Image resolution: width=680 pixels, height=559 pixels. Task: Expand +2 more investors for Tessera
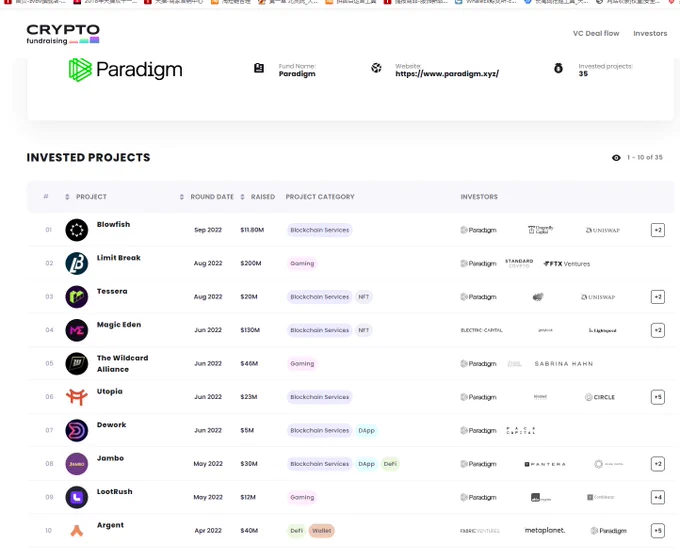coord(657,297)
